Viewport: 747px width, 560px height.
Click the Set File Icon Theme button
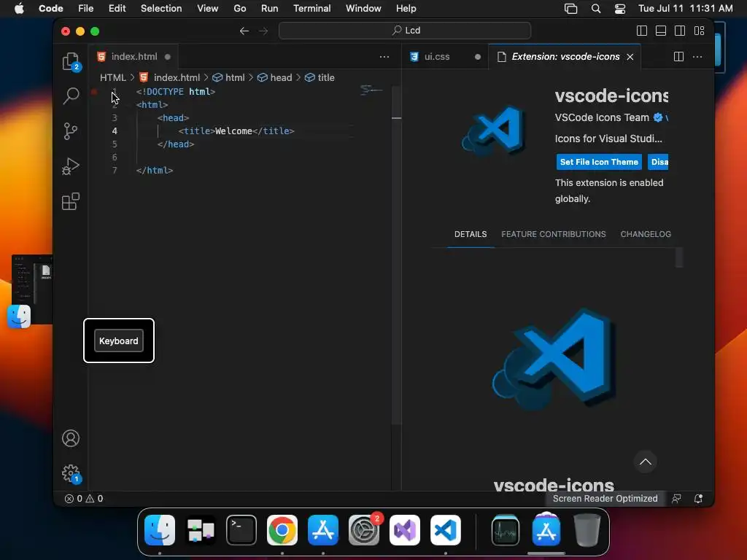click(599, 162)
